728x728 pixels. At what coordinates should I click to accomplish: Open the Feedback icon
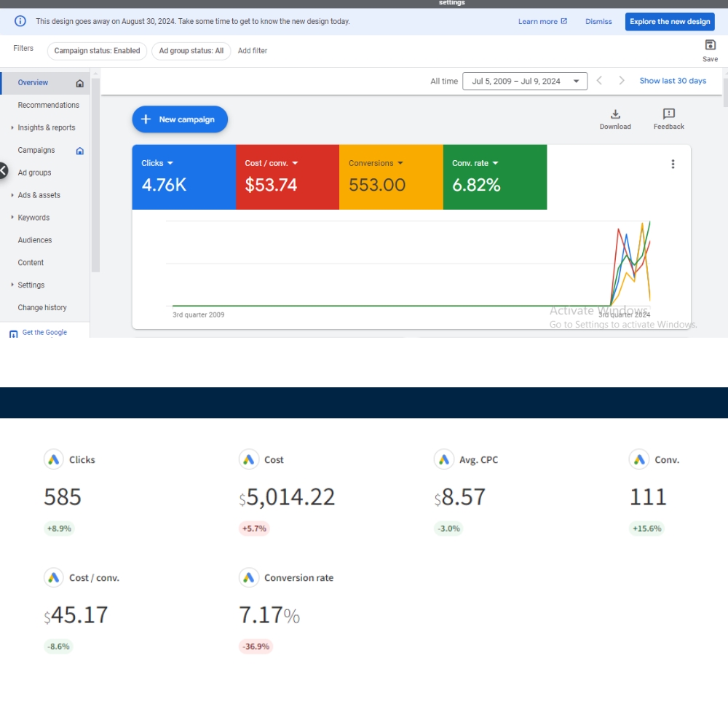(x=668, y=114)
